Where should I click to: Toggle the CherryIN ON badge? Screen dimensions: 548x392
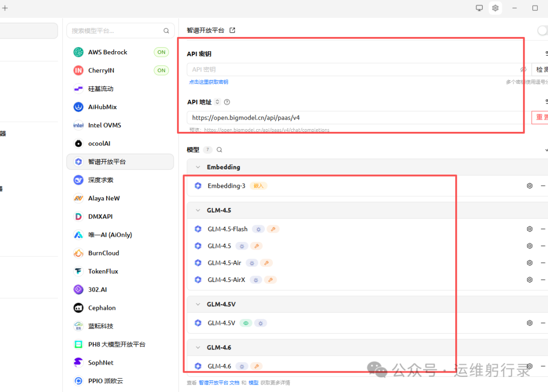point(161,70)
